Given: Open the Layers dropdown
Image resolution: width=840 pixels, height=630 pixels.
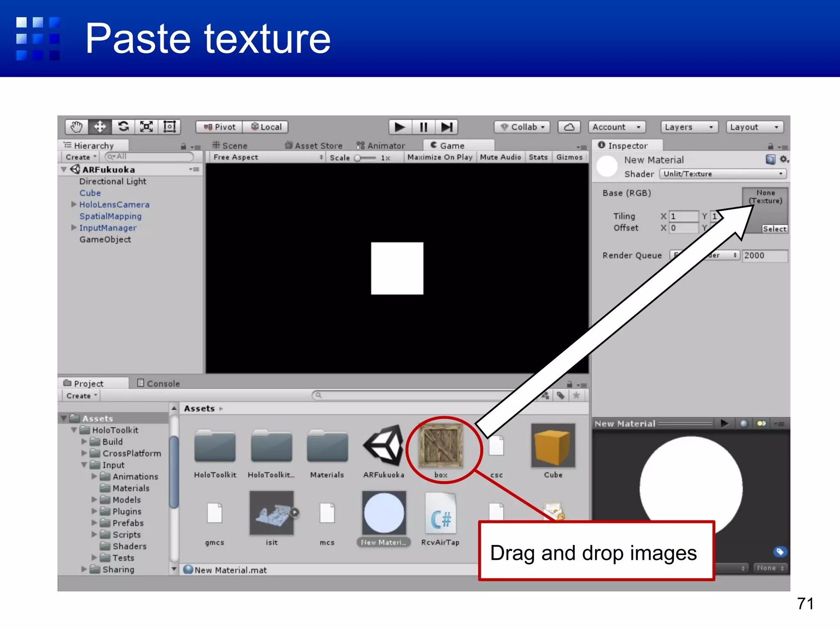Looking at the screenshot, I should 689,127.
